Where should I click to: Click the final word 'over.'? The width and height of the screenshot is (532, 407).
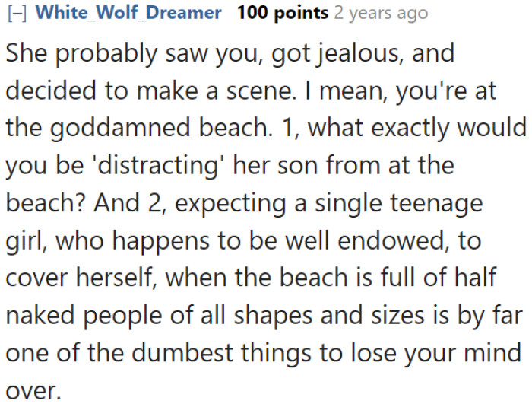33,392
